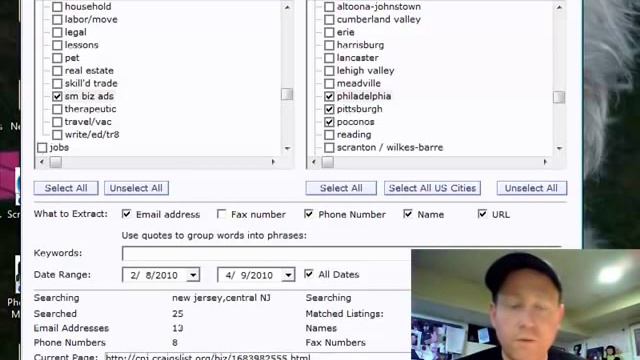Click Unselect All under the cities list
Screen dimensions: 640x360
pos(531,188)
